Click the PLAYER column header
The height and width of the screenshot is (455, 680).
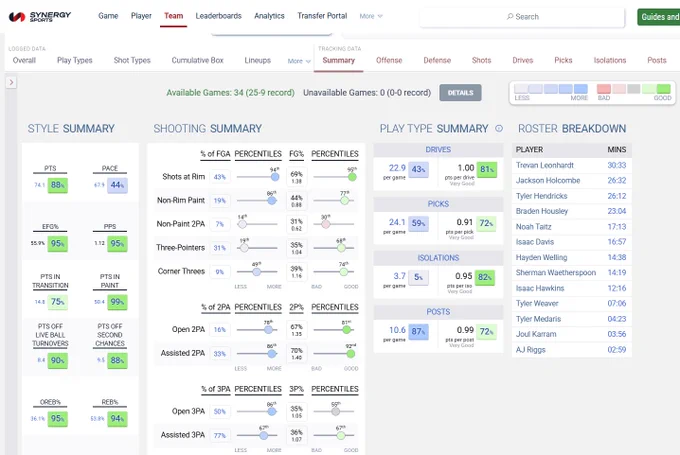click(529, 150)
